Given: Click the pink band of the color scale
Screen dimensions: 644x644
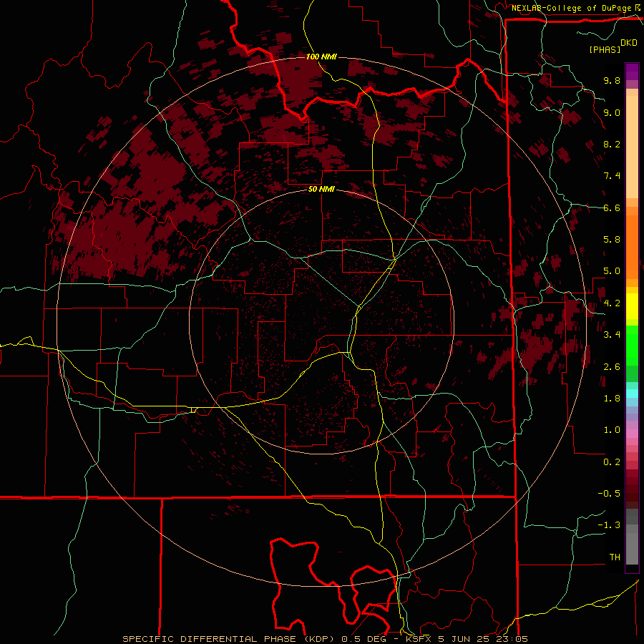Looking at the screenshot, I should click(632, 434).
